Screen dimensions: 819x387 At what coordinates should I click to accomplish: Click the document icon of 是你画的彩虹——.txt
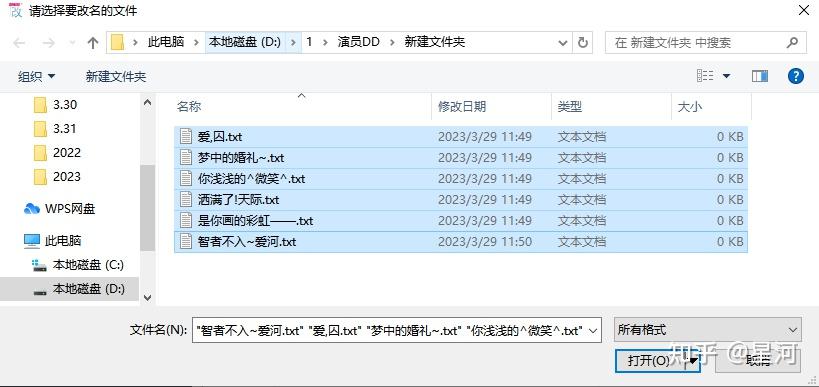point(186,220)
